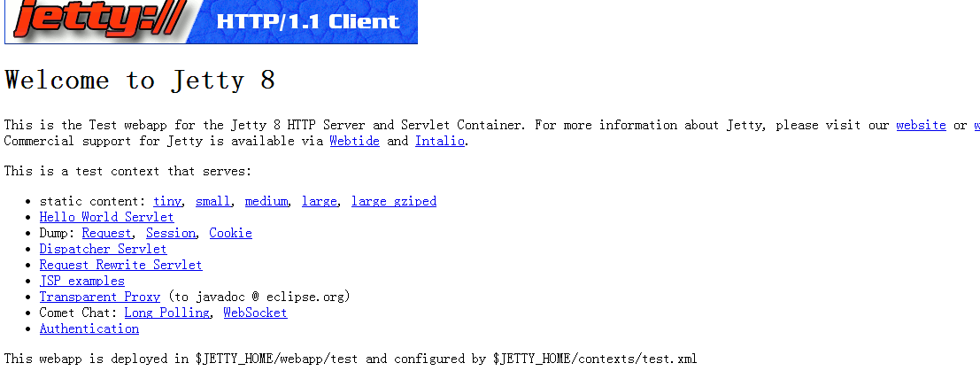980x371 pixels.
Task: Open the Session dump link
Action: point(171,234)
